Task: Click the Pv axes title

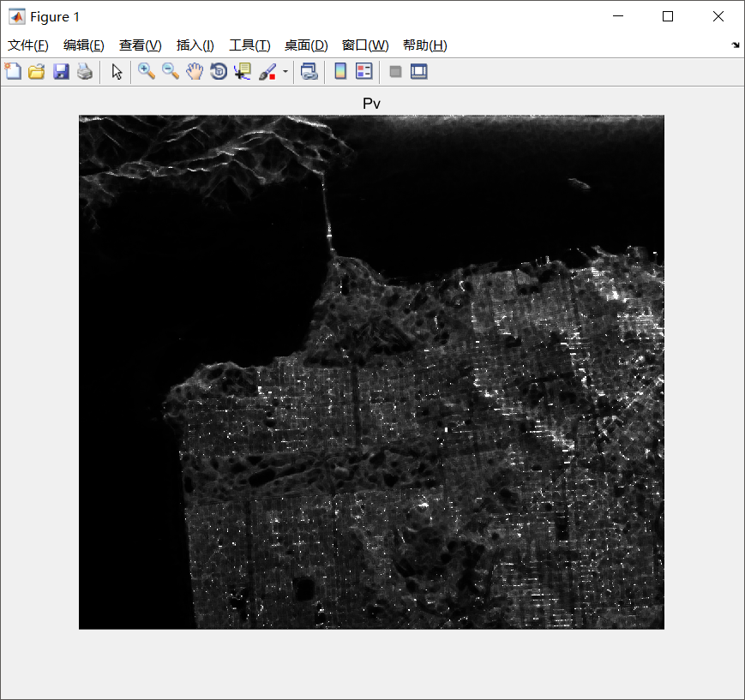Action: tap(371, 104)
